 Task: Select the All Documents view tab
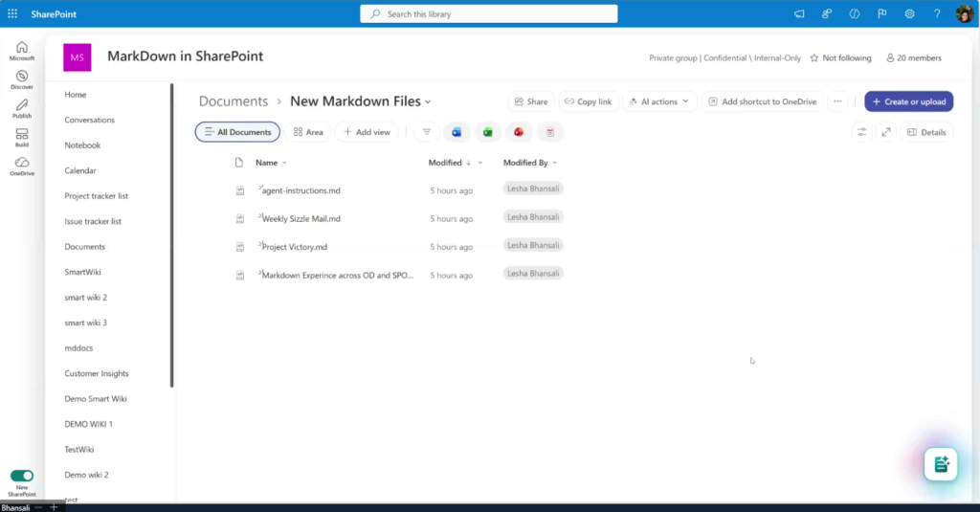237,132
